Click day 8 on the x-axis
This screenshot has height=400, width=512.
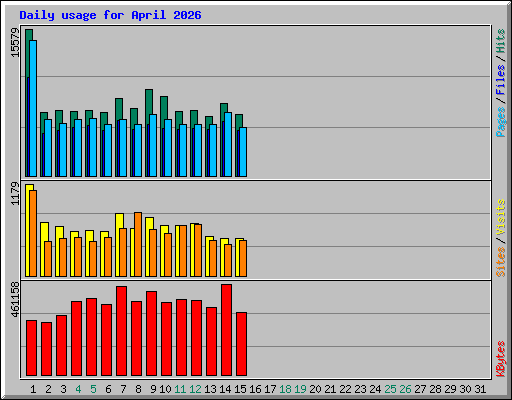coord(138,389)
